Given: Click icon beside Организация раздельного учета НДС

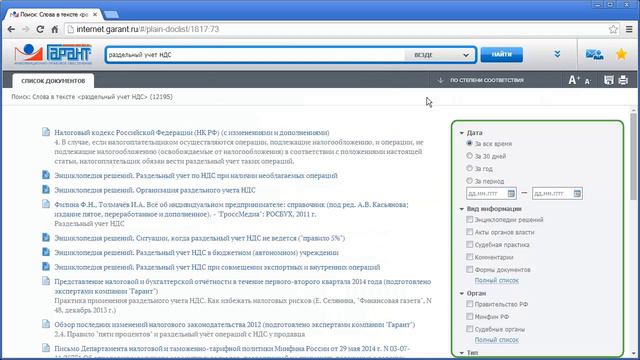Looking at the screenshot, I should click(x=46, y=189).
